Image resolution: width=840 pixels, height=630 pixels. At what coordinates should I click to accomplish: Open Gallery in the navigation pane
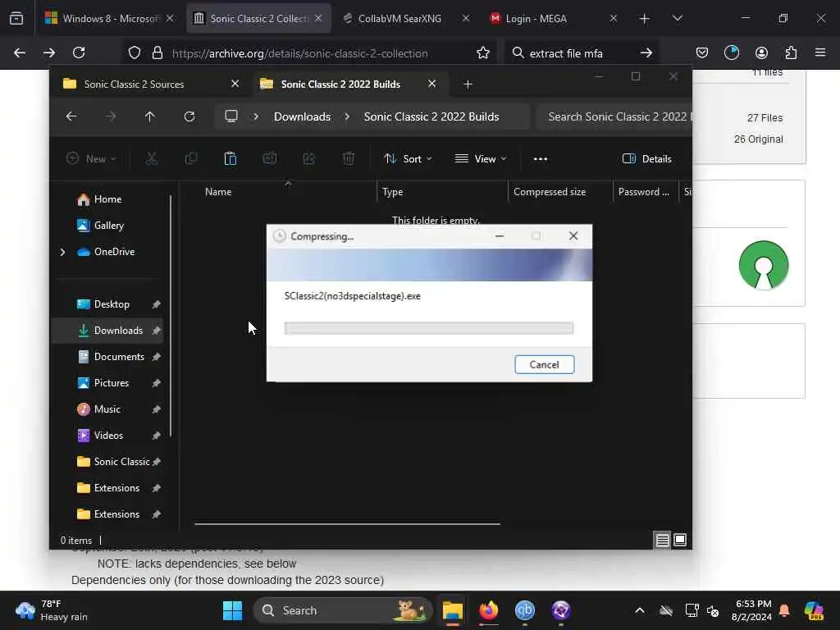point(109,226)
